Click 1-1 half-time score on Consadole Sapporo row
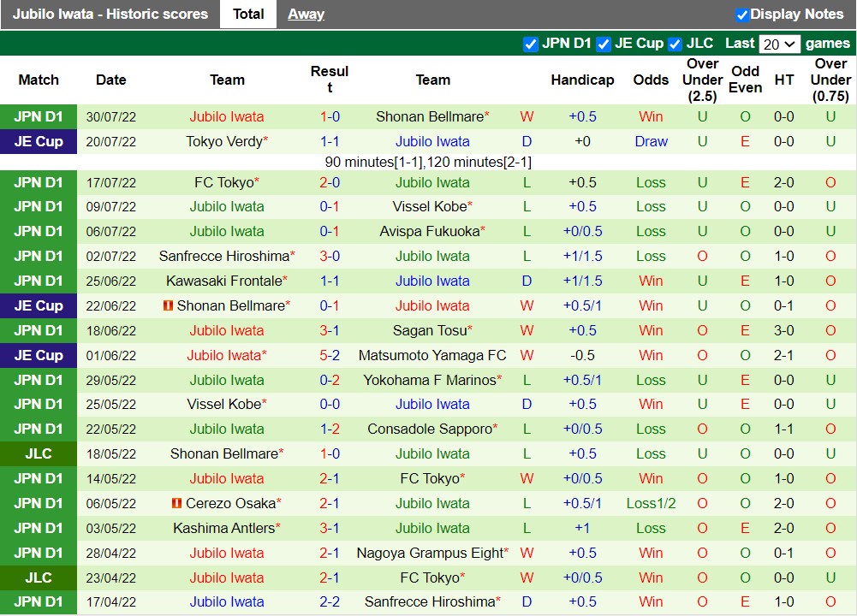857x616 pixels. tap(783, 429)
